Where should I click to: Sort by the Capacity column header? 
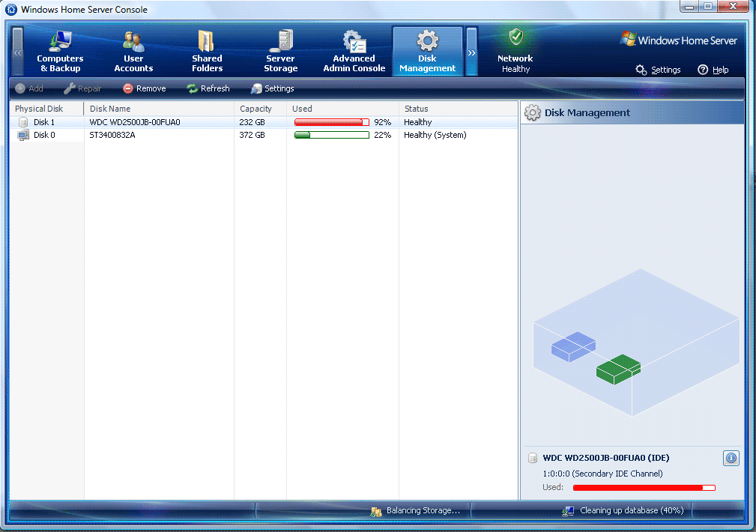tap(260, 109)
